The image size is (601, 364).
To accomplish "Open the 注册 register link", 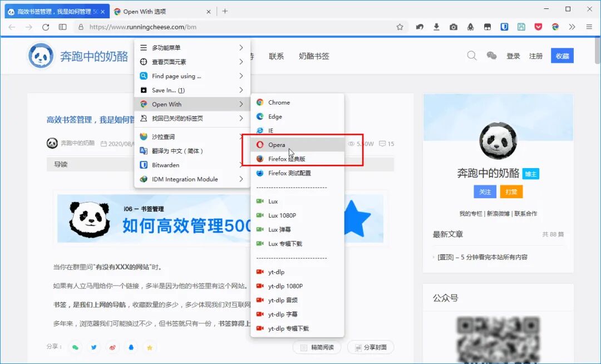I will [536, 56].
